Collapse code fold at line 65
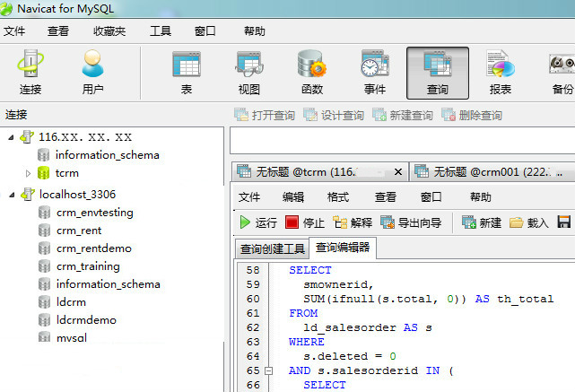 [268, 370]
